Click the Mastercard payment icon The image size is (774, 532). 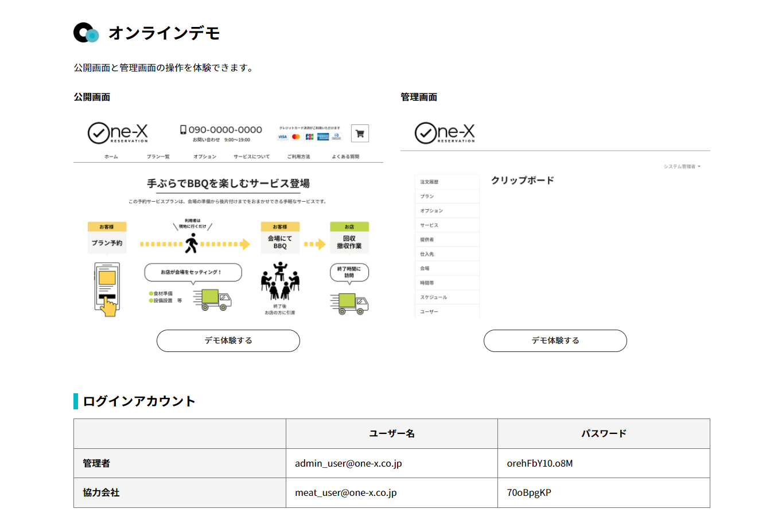pyautogui.click(x=296, y=137)
